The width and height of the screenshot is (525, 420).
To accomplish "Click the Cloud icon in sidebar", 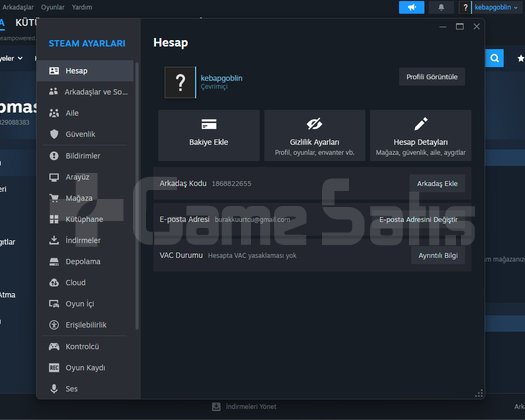I will pos(54,283).
